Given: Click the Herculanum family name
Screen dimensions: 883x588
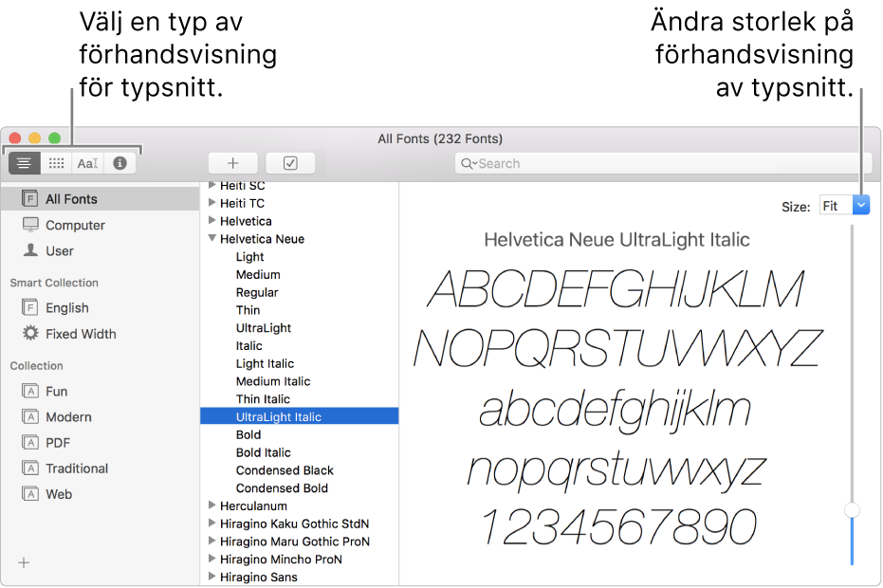Looking at the screenshot, I should (x=253, y=505).
